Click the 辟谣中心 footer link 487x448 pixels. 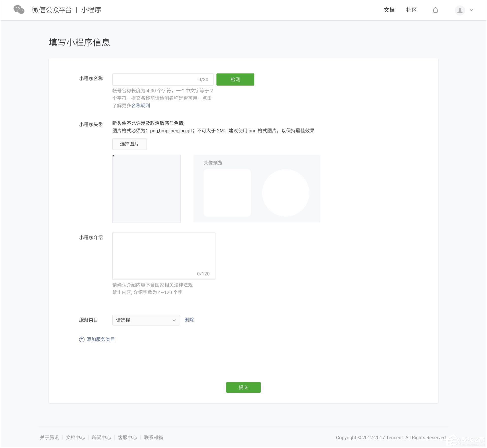coord(101,437)
